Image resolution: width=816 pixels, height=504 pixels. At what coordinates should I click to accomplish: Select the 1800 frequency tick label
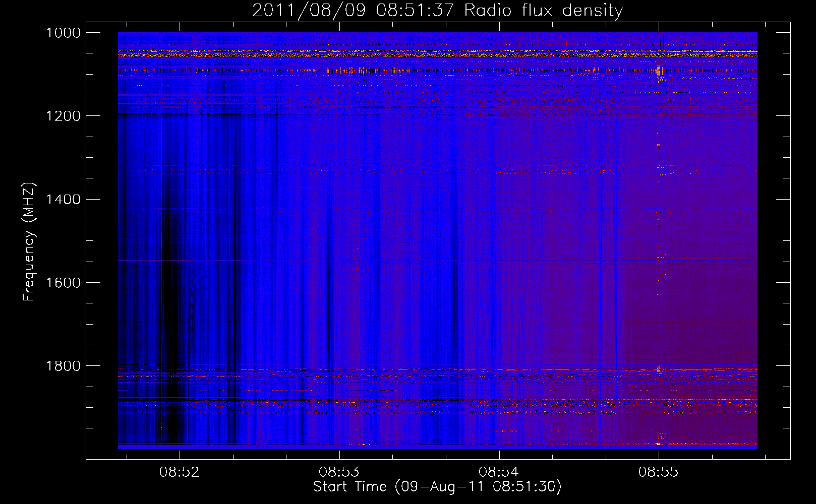(64, 366)
